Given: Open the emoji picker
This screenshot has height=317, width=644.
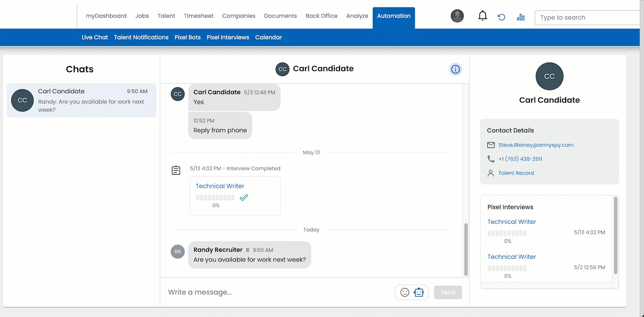Looking at the screenshot, I should pyautogui.click(x=405, y=292).
